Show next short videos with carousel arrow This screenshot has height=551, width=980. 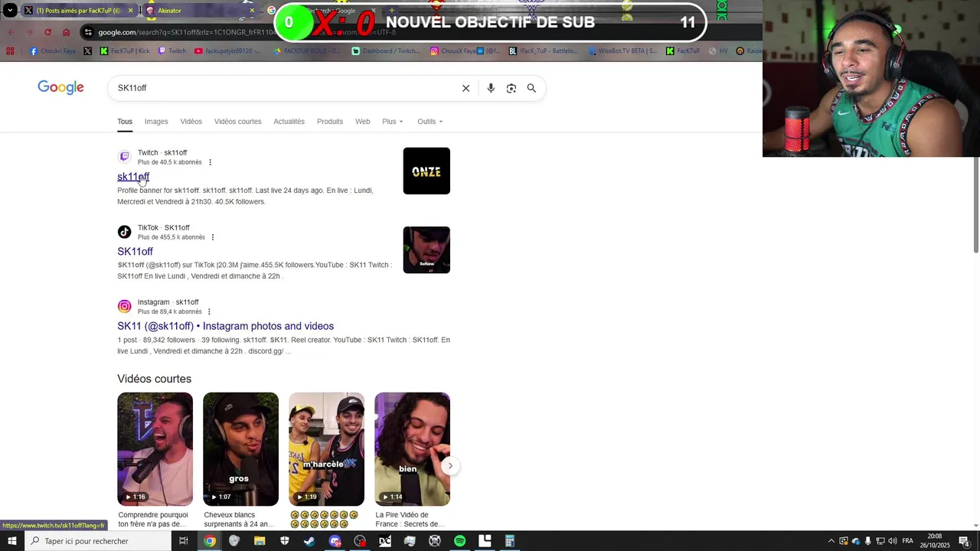[x=450, y=465]
